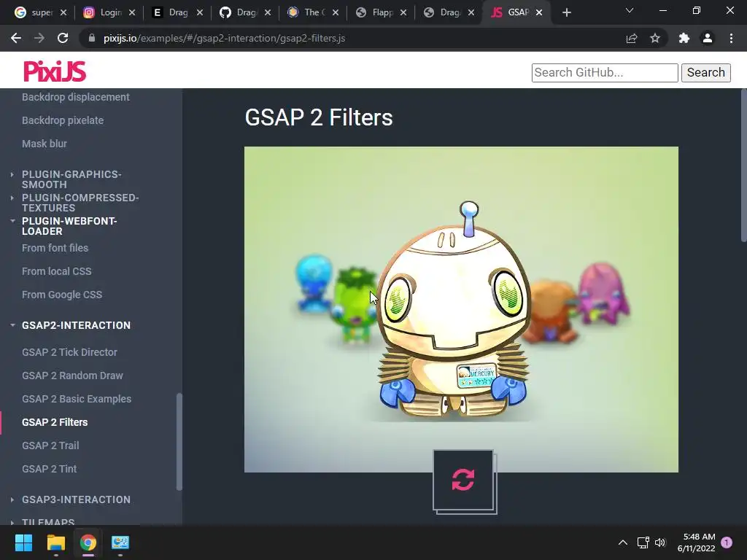Open From Google CSS example
The image size is (747, 560).
click(x=62, y=295)
